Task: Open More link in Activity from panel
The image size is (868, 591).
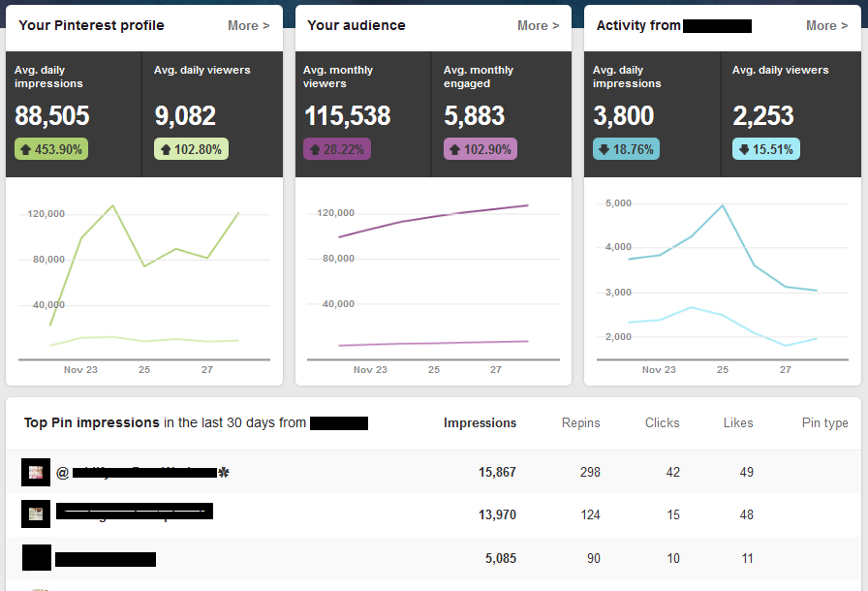Action: pos(826,26)
